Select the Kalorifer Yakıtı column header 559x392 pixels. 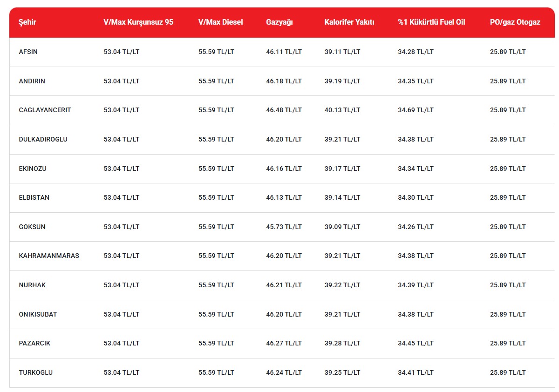(349, 22)
